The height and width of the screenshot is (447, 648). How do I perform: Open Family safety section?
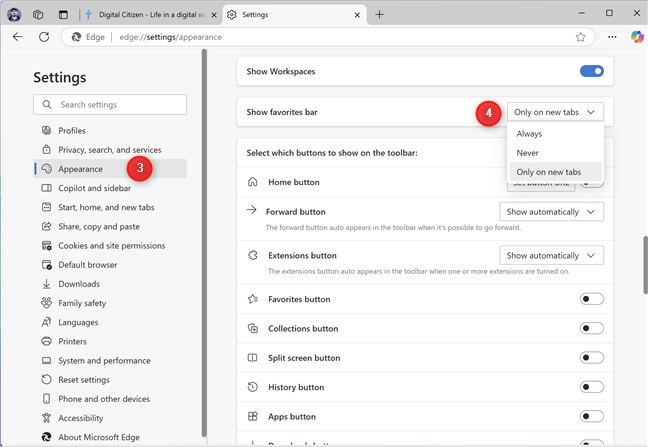[110, 303]
